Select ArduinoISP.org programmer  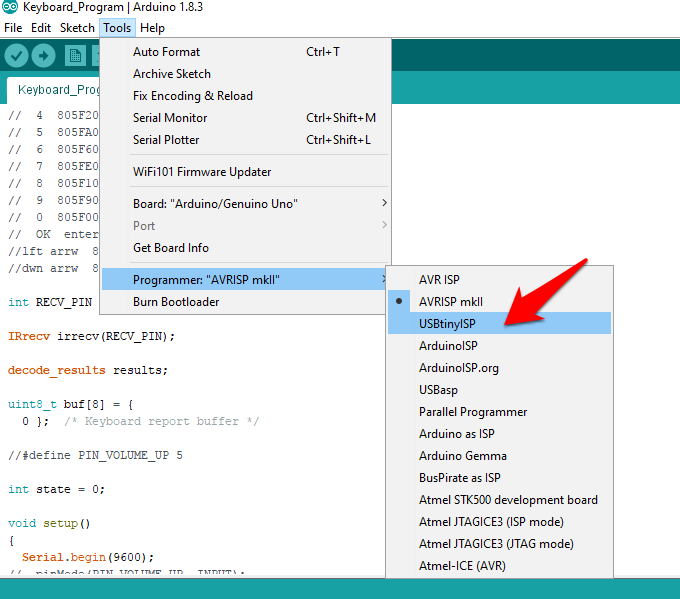click(x=500, y=368)
